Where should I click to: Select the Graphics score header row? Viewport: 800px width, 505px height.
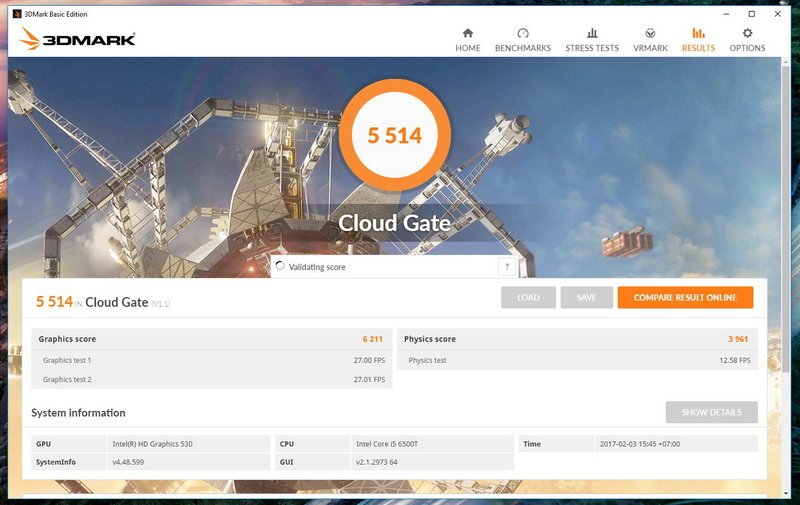pyautogui.click(x=211, y=339)
